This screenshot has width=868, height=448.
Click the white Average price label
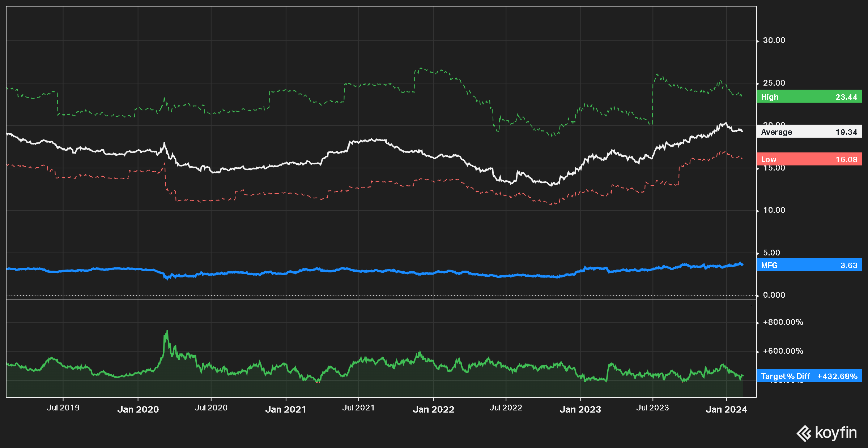coord(809,132)
